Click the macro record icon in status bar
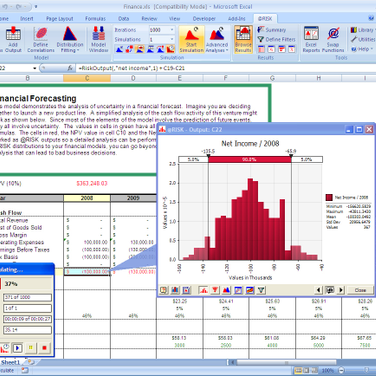The width and height of the screenshot is (376, 376). point(25,370)
